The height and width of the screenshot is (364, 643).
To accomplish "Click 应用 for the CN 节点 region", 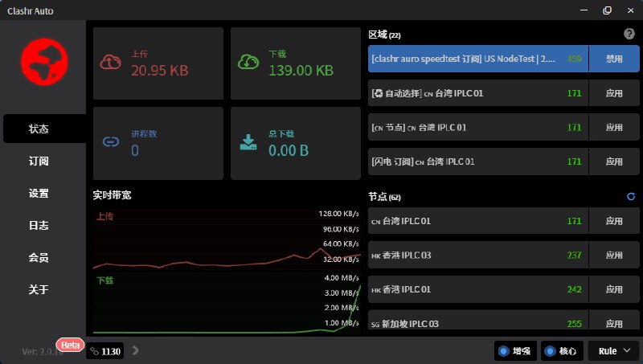I will pos(614,127).
